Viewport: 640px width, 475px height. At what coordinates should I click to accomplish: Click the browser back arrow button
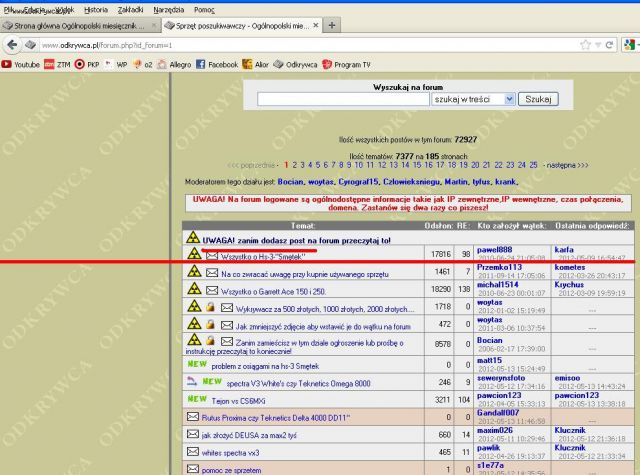point(12,44)
